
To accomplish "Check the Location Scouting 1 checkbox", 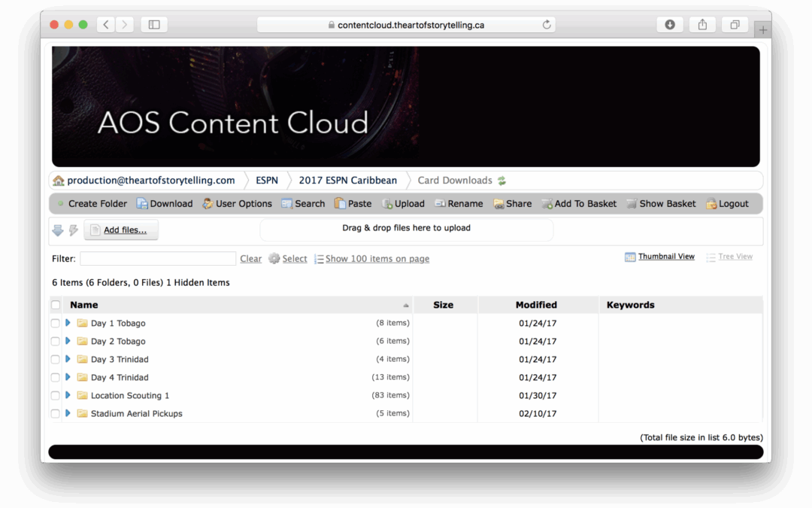I will point(55,396).
